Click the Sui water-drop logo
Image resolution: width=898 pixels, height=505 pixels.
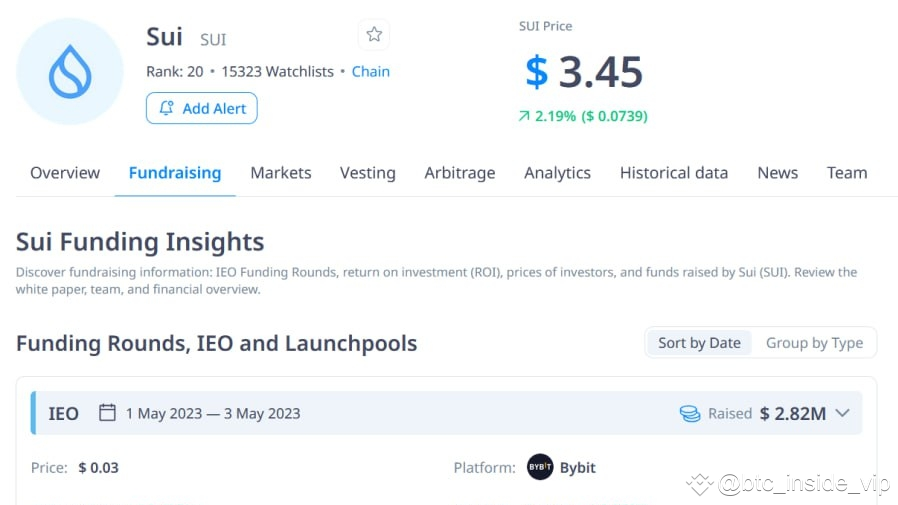[x=70, y=71]
